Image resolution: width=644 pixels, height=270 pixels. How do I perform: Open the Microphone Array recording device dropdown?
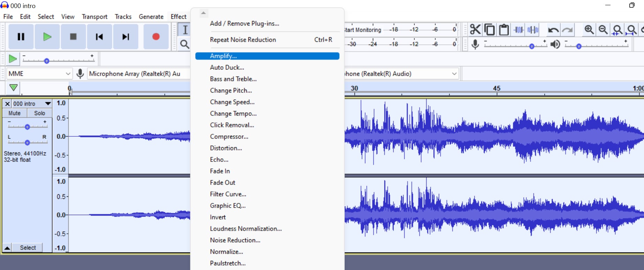(138, 74)
